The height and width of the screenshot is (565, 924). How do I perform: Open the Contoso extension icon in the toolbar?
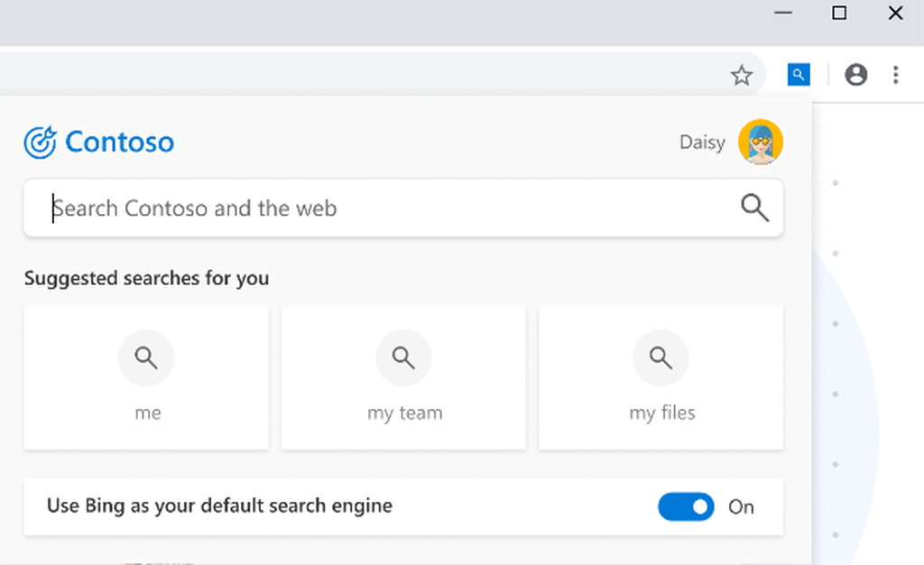(798, 75)
